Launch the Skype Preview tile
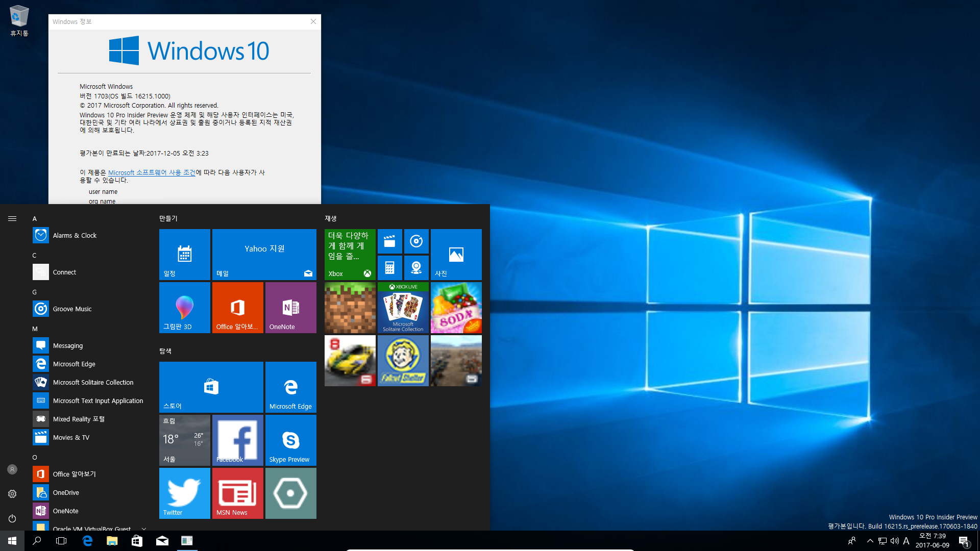The image size is (980, 551). 291,440
